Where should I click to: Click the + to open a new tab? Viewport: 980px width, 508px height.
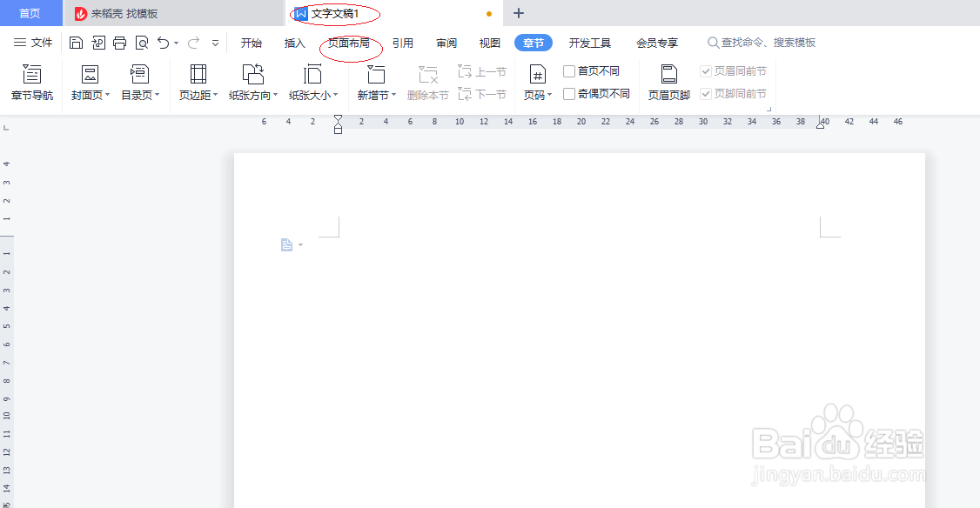coord(518,13)
